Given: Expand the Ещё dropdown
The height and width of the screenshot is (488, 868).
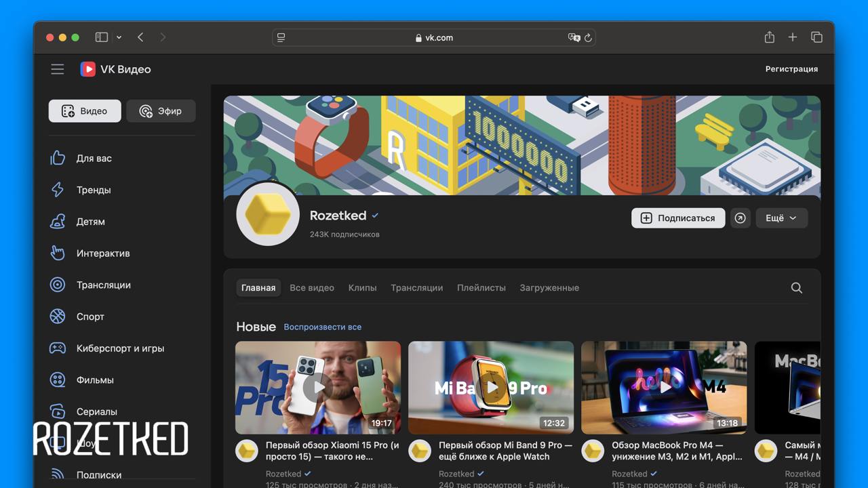Looking at the screenshot, I should [781, 218].
